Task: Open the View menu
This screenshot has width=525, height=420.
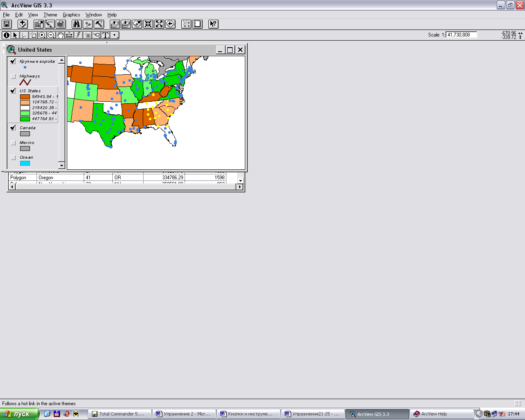Action: 33,15
